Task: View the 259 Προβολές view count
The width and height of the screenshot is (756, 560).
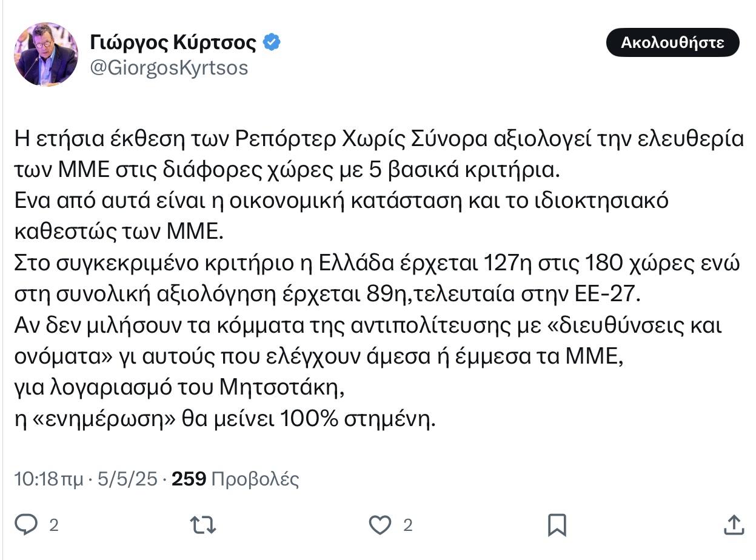Action: point(235,479)
